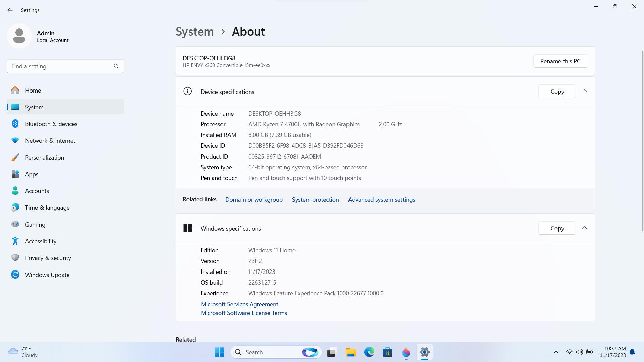
Task: Copy Device specifications
Action: click(557, 91)
